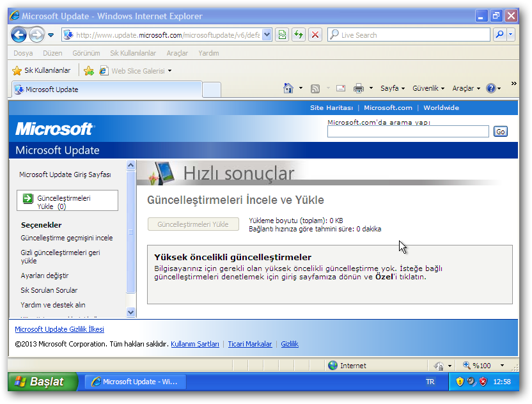532x404 pixels.
Task: Open the Dosya menu
Action: tap(23, 53)
